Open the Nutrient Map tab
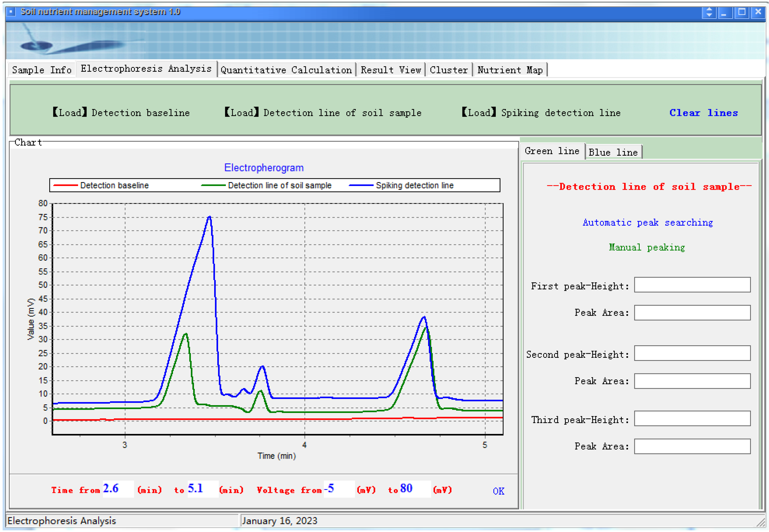The width and height of the screenshot is (769, 532). click(510, 70)
